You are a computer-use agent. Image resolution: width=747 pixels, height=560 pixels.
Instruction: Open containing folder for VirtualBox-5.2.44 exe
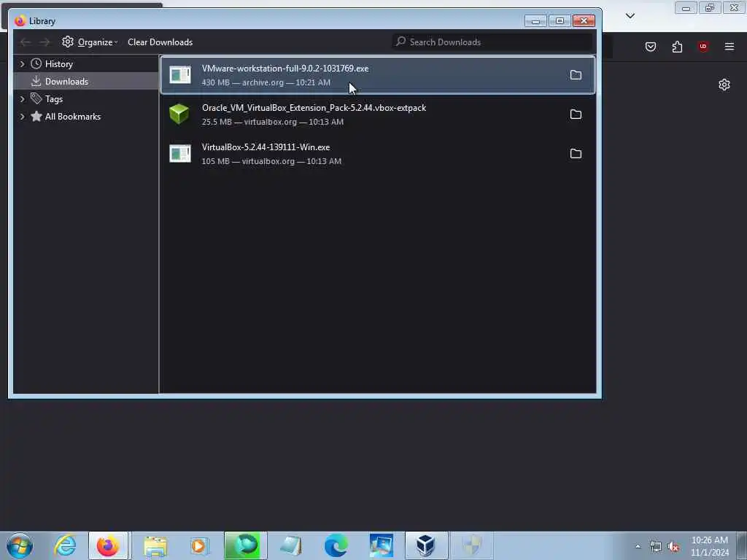point(576,154)
